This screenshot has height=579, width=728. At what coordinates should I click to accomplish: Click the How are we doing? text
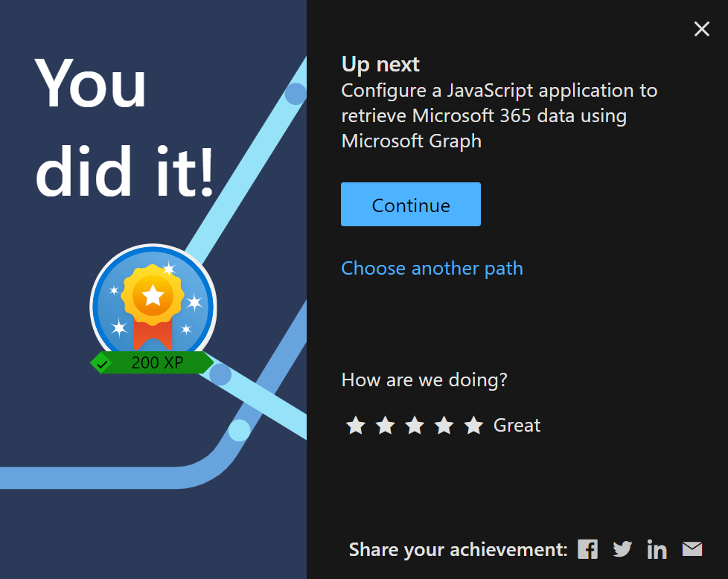point(424,380)
